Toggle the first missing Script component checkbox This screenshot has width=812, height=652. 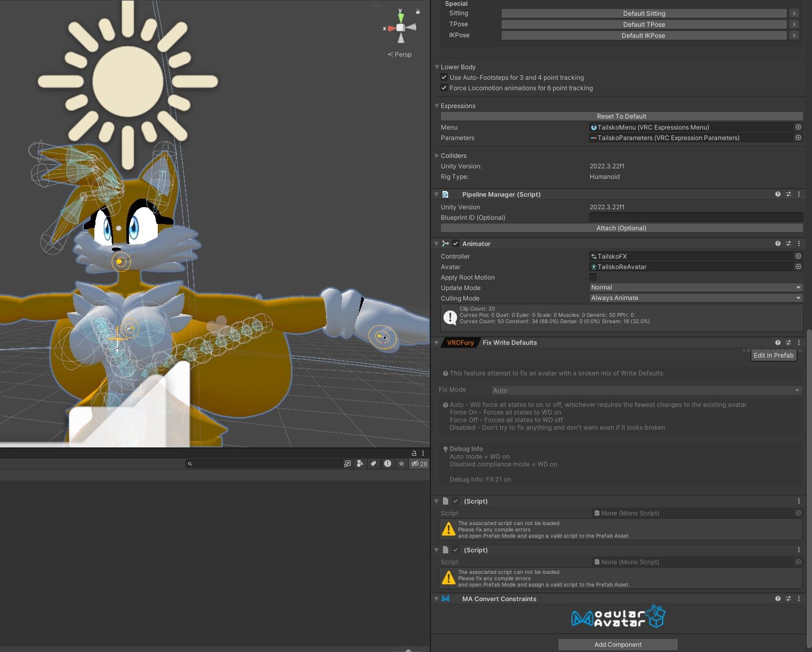456,501
